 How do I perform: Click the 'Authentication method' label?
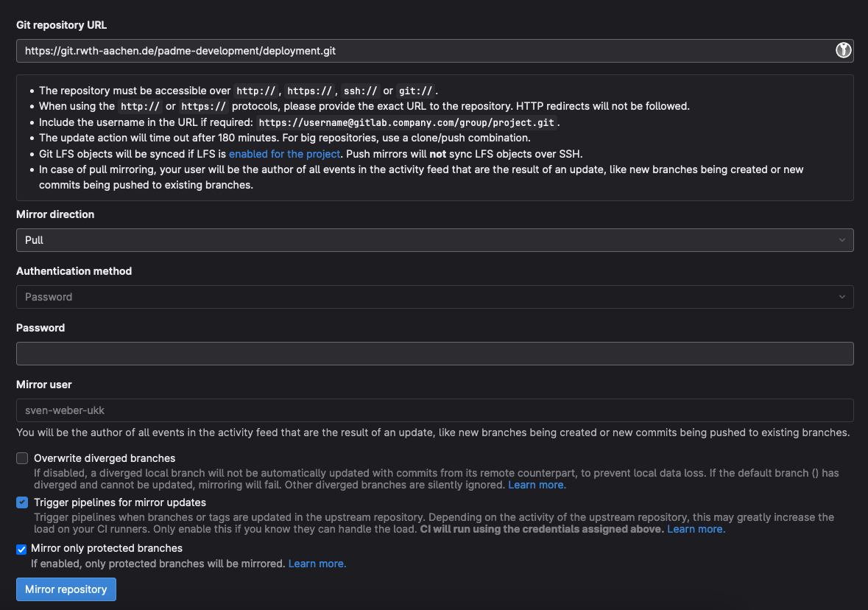(x=74, y=271)
